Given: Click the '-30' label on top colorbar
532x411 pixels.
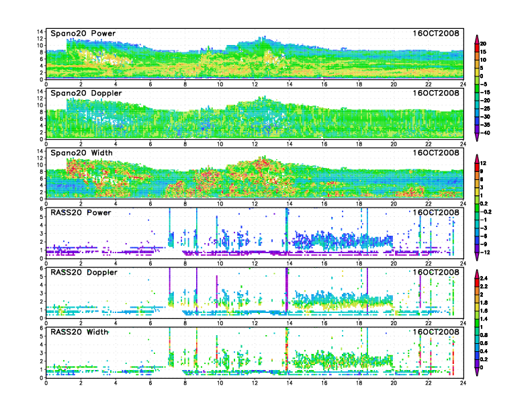Looking at the screenshot, I should 485,117.
